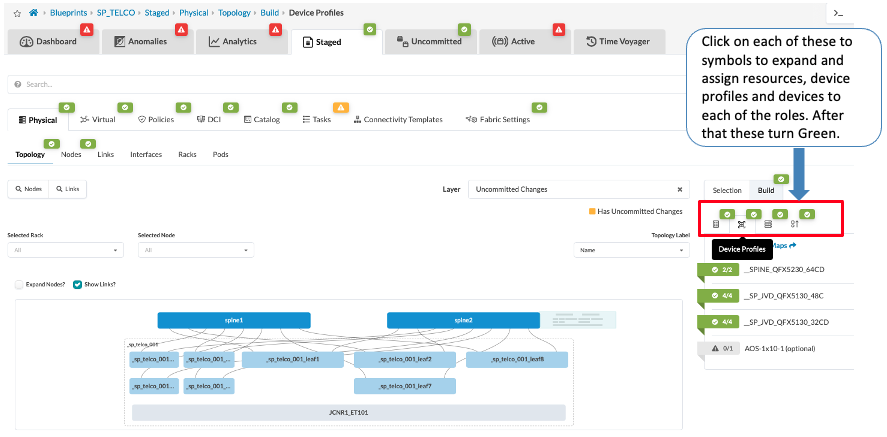This screenshot has width=887, height=437.
Task: Click the Links search button
Action: [x=68, y=189]
